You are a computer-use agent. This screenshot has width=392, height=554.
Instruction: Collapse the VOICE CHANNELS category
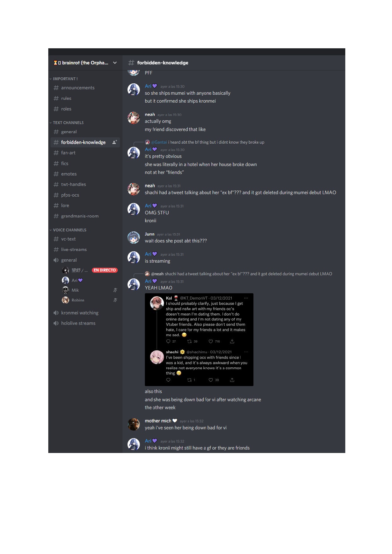68,230
